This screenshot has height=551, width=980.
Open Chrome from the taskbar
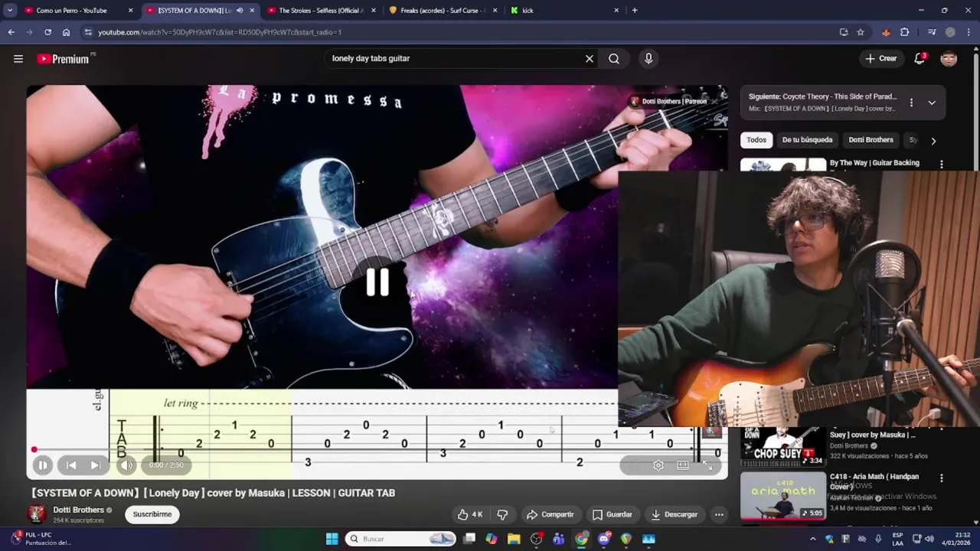tap(582, 539)
